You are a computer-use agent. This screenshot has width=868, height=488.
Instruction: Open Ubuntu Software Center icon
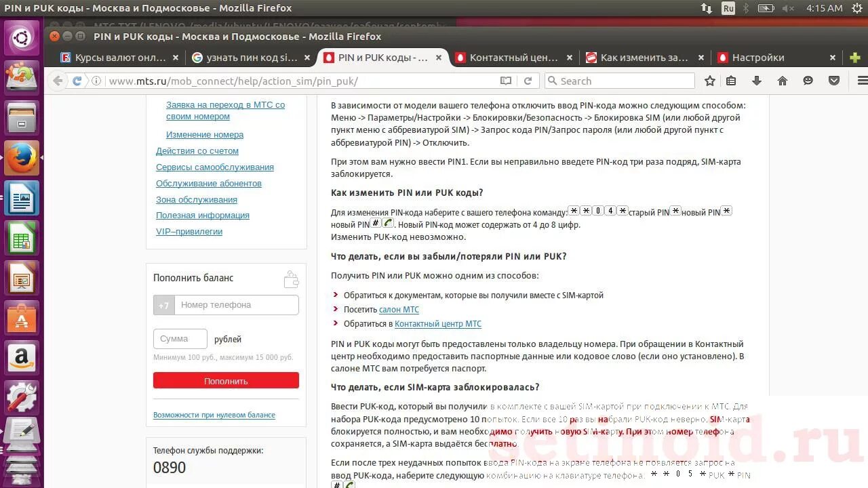pyautogui.click(x=22, y=318)
